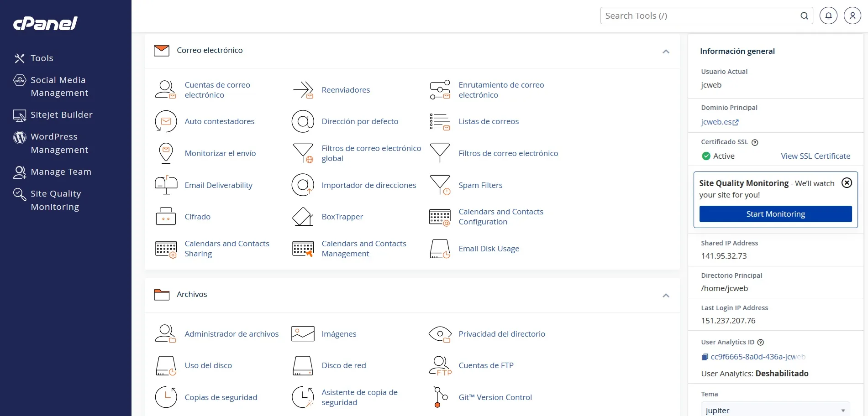Select Site Quality Monitoring in sidebar
Screen dimensions: 868x416
pos(55,200)
